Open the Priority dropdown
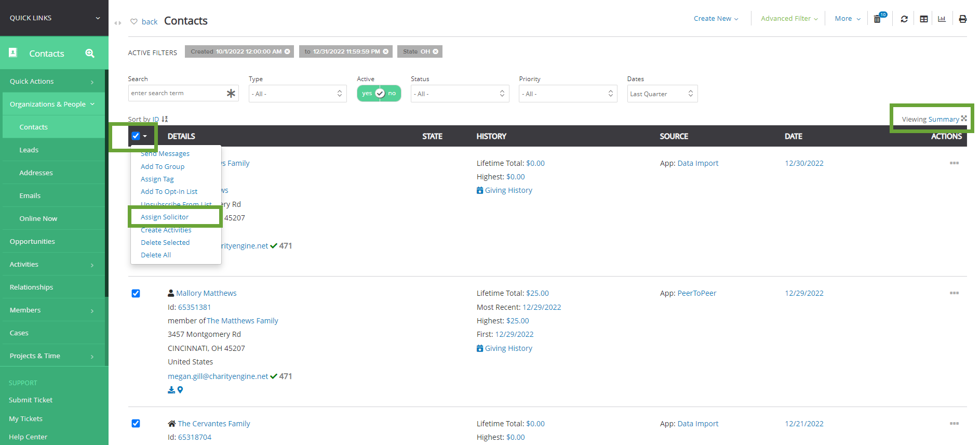 pos(568,94)
